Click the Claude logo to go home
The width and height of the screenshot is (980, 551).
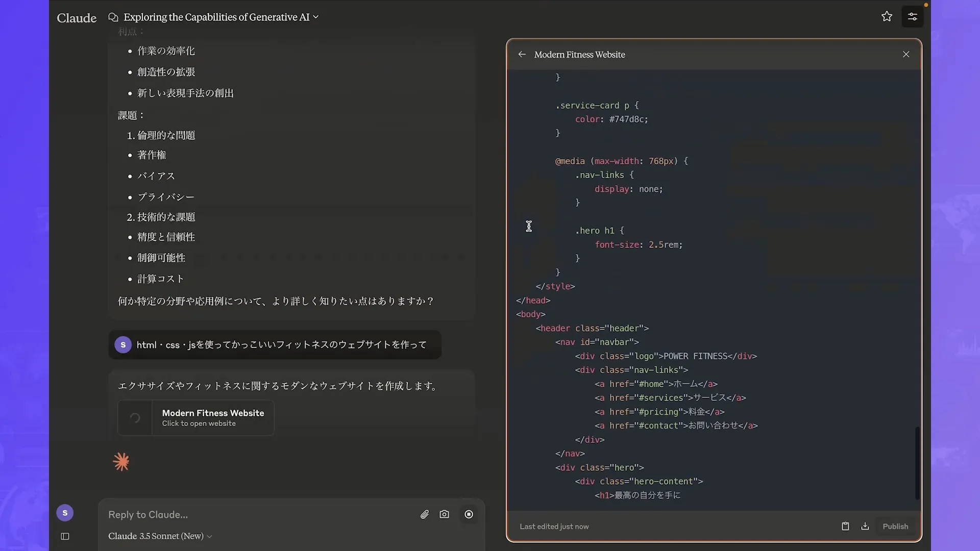pyautogui.click(x=77, y=17)
